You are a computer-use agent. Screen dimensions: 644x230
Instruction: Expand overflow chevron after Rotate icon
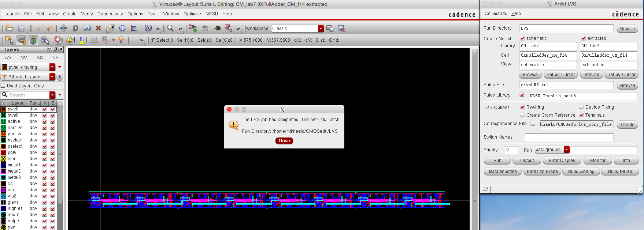click(158, 29)
